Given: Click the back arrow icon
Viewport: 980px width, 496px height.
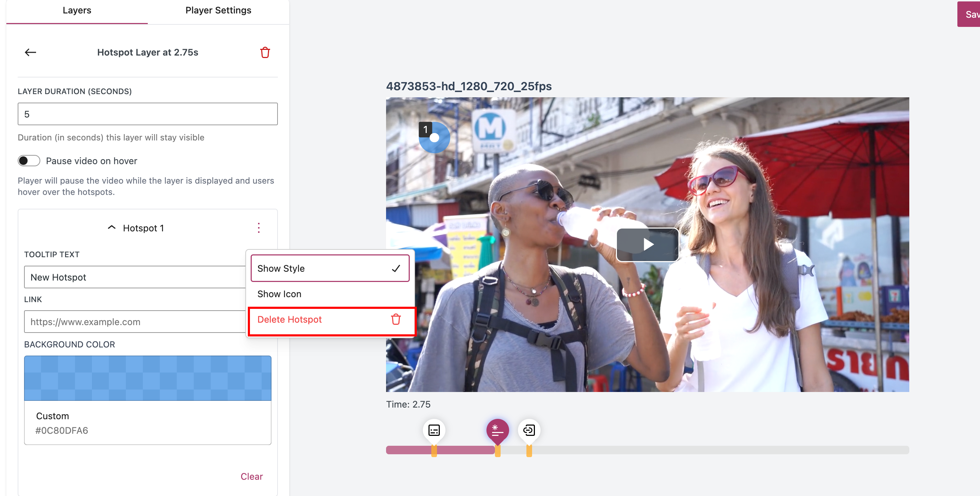Looking at the screenshot, I should pyautogui.click(x=30, y=52).
